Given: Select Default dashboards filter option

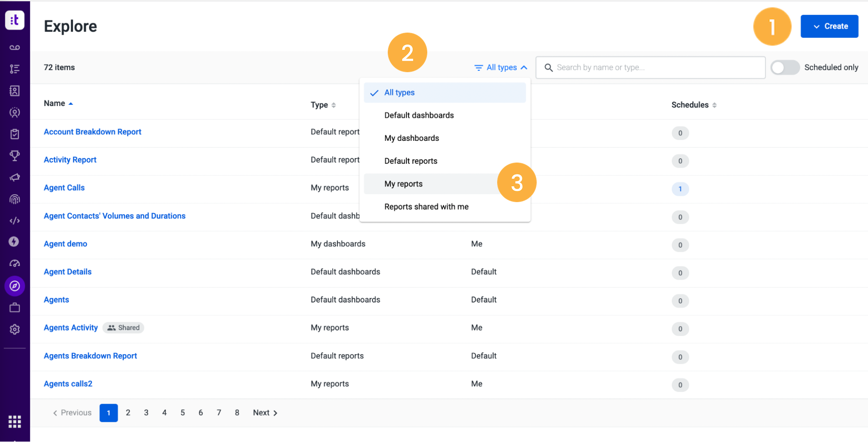Looking at the screenshot, I should [445, 115].
